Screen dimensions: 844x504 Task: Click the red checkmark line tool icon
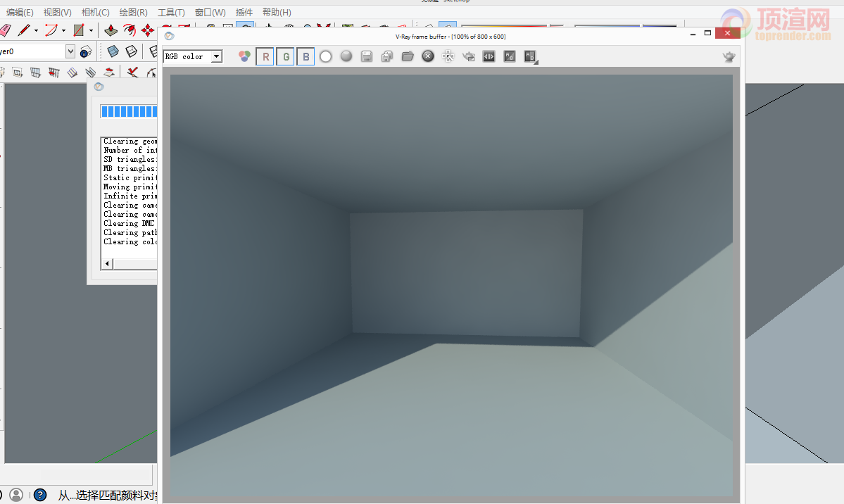click(133, 73)
